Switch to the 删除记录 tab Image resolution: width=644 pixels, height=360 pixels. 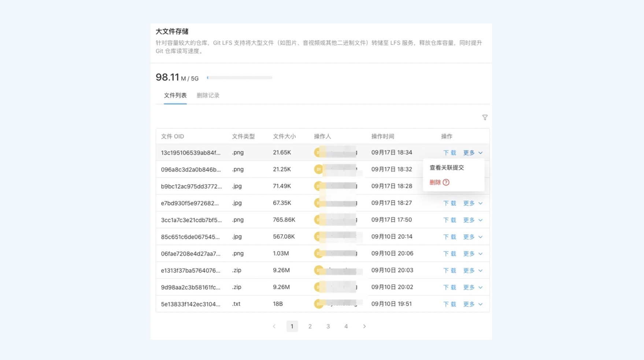click(x=208, y=95)
